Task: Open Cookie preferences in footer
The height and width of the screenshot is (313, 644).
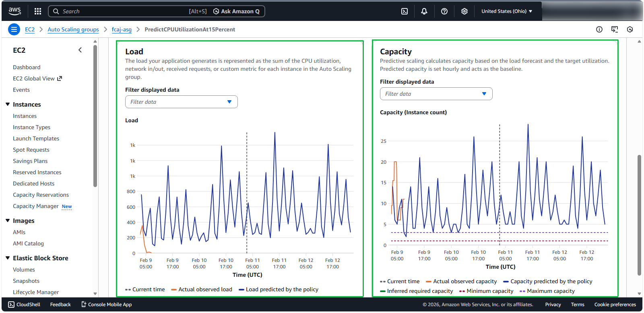Action: 615,305
